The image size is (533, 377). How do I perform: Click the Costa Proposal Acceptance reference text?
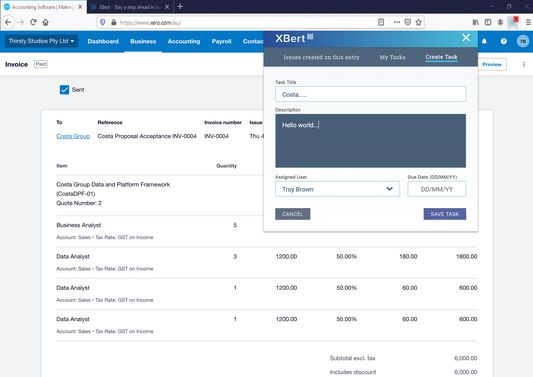pyautogui.click(x=147, y=136)
